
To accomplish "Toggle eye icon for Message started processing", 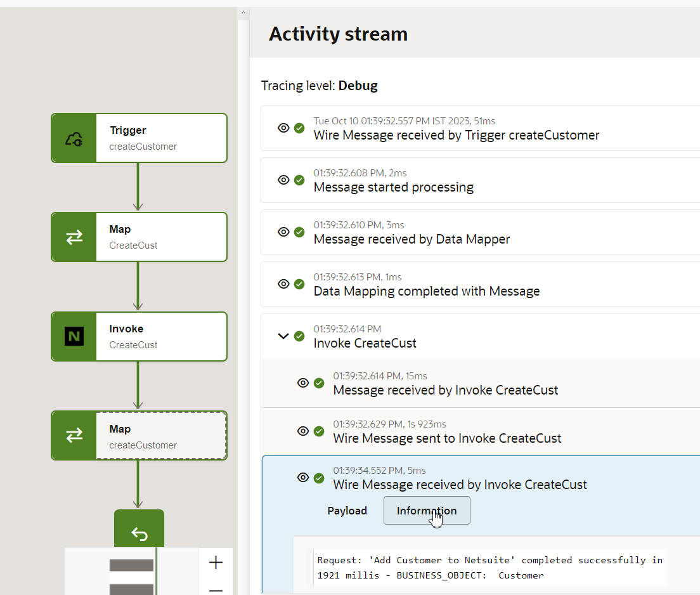I will [284, 180].
